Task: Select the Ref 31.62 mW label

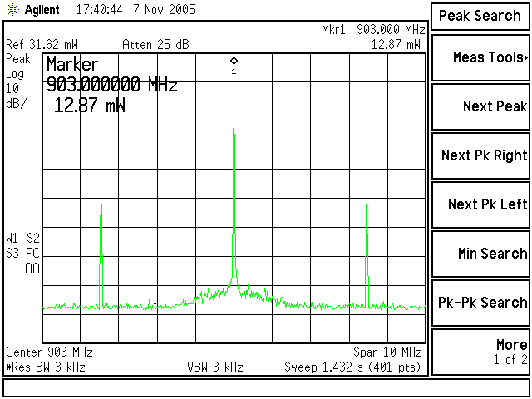Action: click(x=42, y=44)
